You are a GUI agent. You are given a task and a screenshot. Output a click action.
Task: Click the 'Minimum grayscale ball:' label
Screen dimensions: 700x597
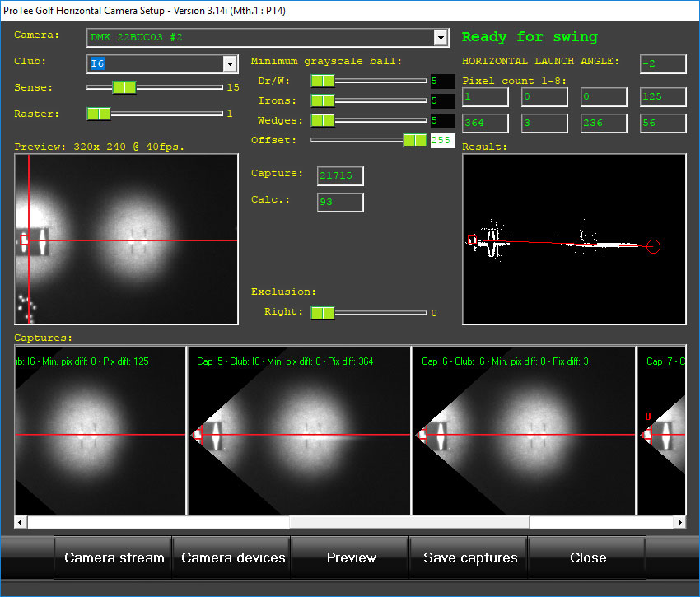pos(326,61)
